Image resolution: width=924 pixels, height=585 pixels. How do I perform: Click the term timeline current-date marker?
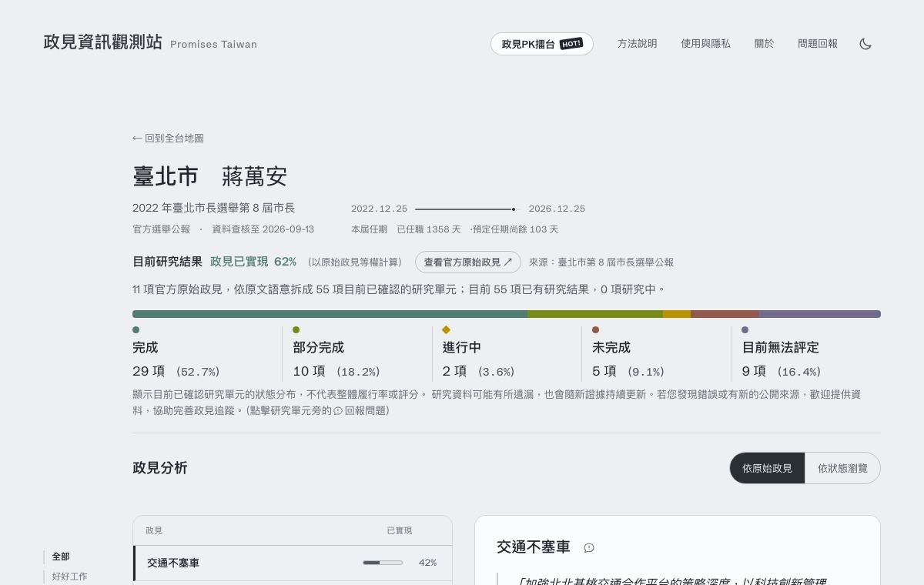coord(514,209)
